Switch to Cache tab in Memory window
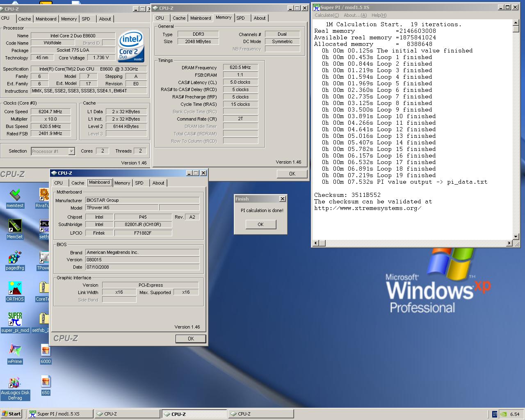The height and width of the screenshot is (420, 525). point(179,18)
